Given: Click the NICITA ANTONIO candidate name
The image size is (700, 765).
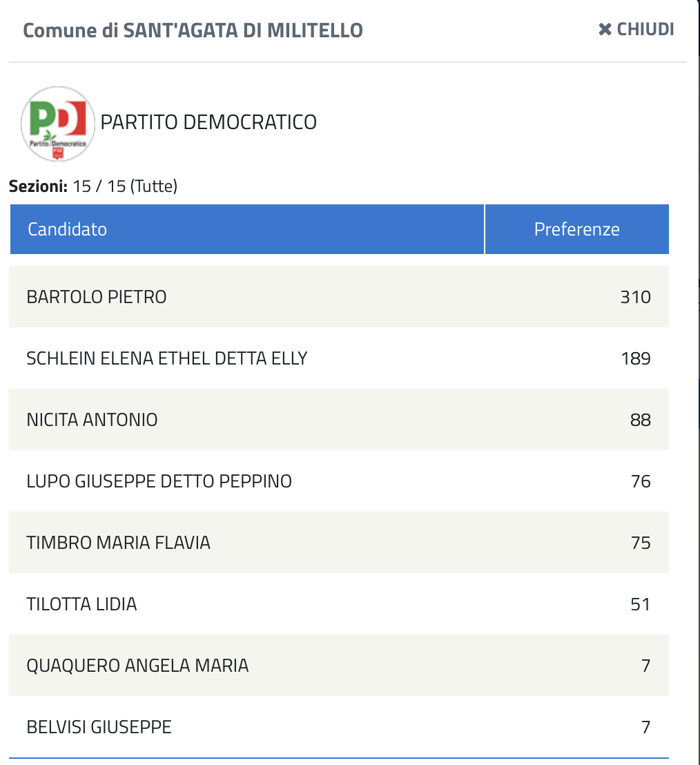Looking at the screenshot, I should [92, 420].
